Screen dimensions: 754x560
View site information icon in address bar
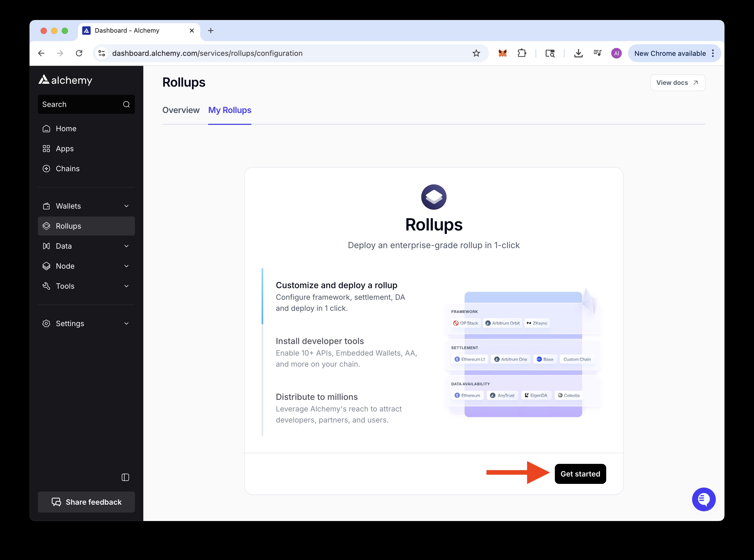tap(101, 53)
